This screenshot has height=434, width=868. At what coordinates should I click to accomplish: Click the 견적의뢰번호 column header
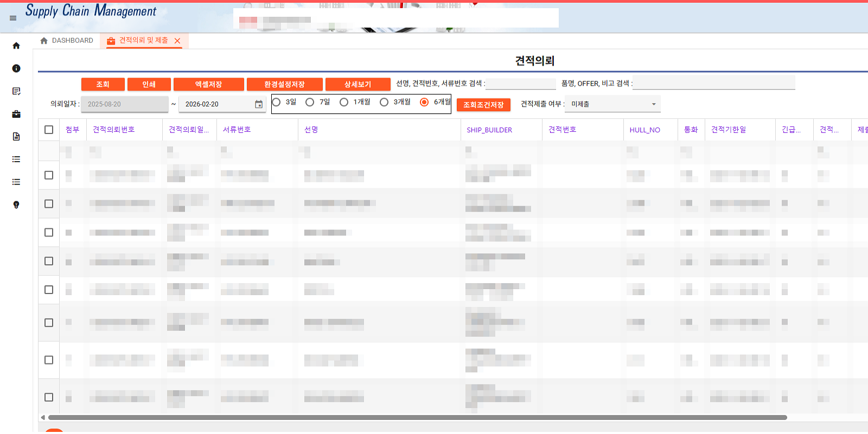point(114,130)
